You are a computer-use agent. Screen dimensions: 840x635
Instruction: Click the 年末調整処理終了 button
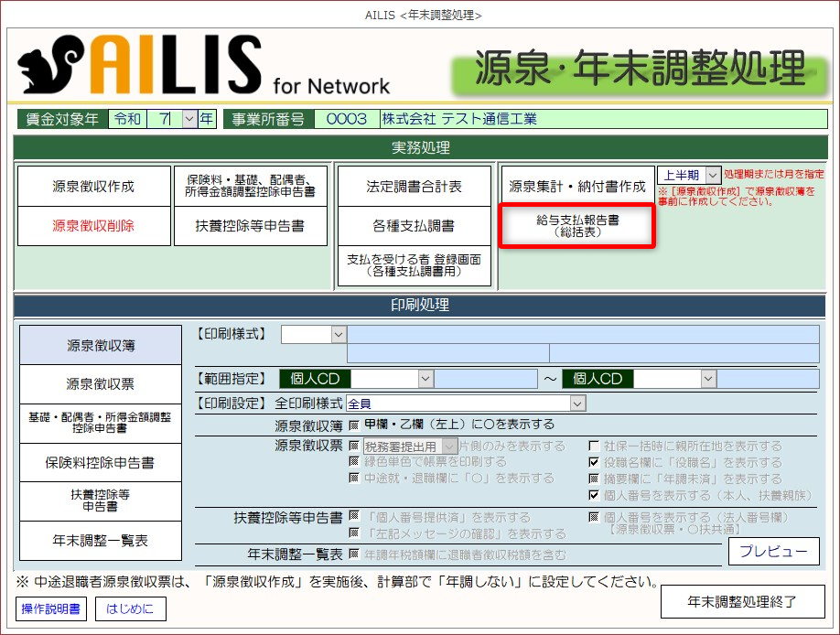click(x=742, y=602)
